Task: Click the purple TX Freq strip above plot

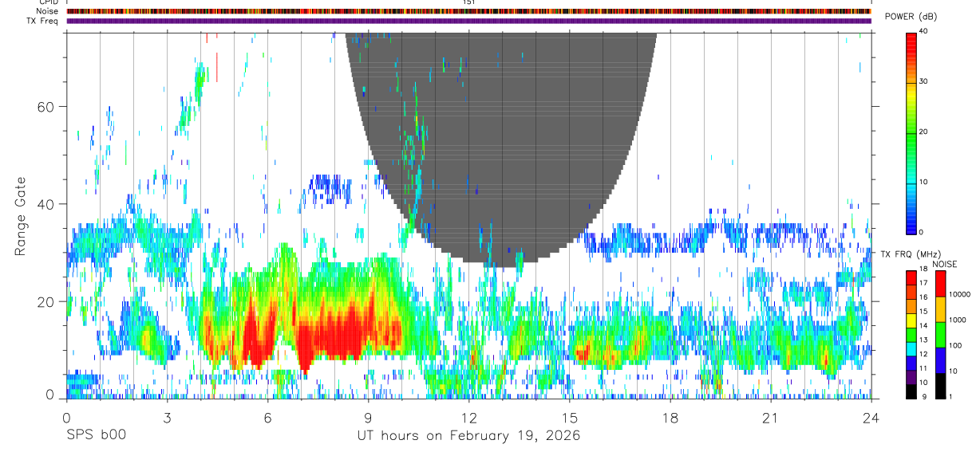Action: pos(468,21)
